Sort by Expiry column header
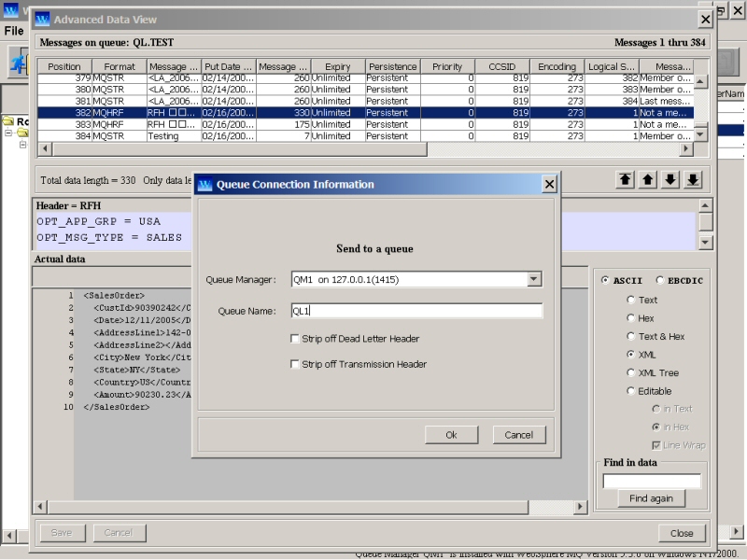This screenshot has width=747, height=560. click(x=338, y=66)
